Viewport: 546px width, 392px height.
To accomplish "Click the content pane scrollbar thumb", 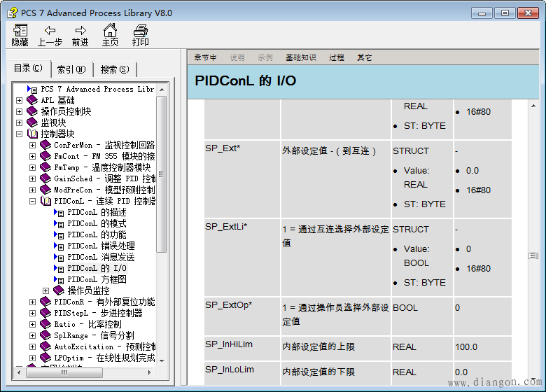I will coord(533,256).
